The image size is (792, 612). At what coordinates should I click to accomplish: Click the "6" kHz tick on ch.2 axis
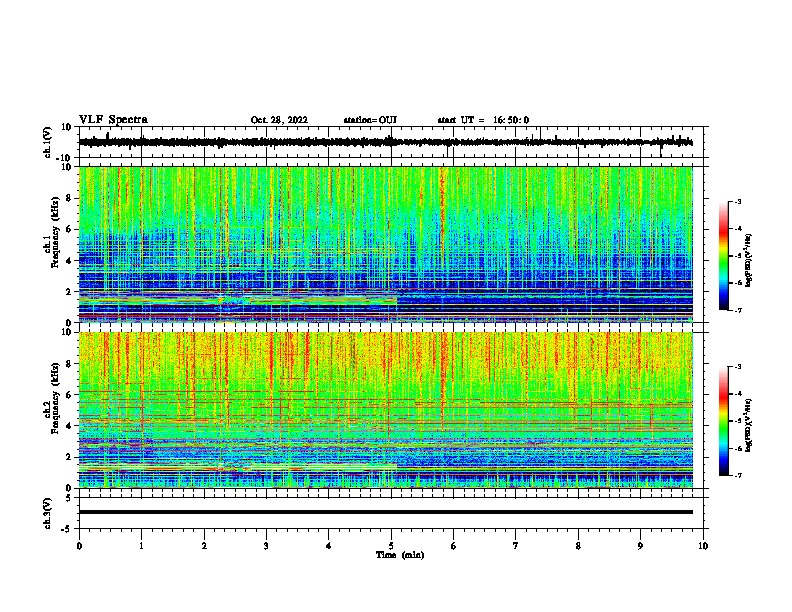tap(70, 395)
